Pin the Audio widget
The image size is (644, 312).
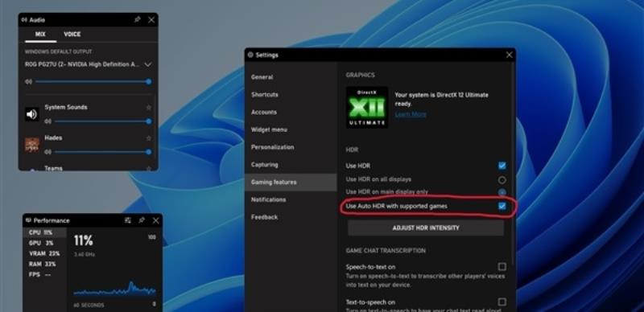click(138, 20)
